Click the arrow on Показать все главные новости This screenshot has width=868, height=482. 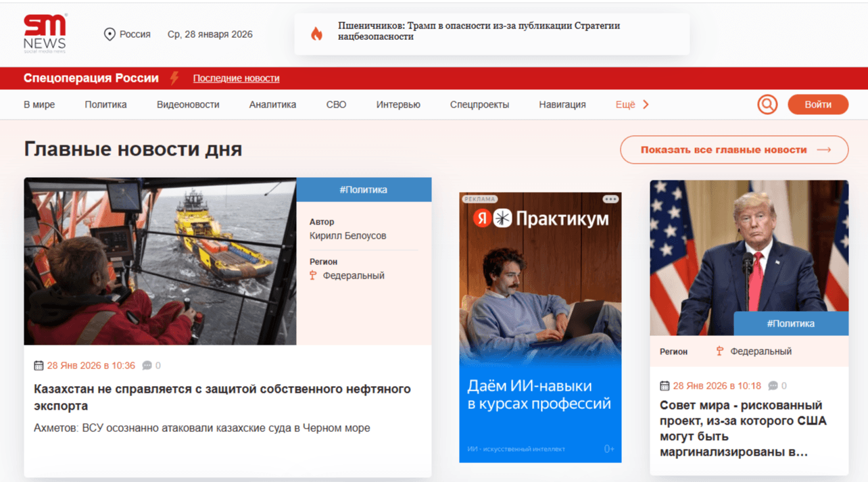point(823,149)
